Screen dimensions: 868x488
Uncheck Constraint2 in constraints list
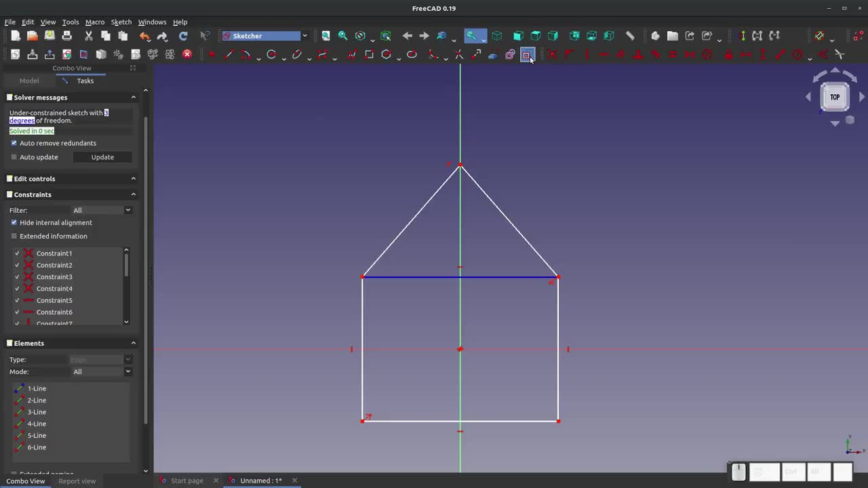(x=17, y=265)
